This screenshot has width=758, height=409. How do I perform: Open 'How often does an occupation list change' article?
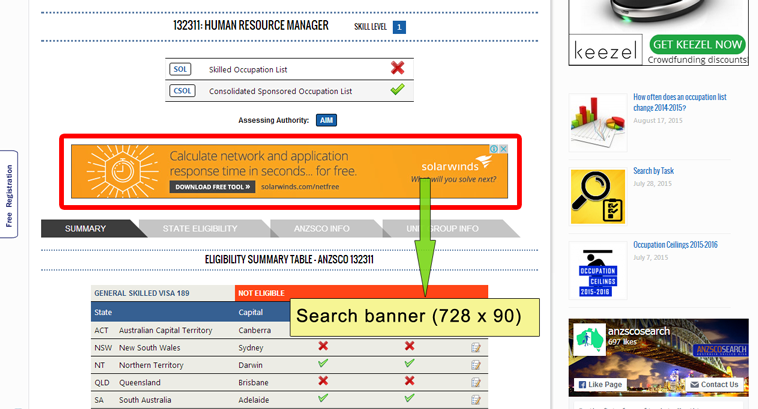(x=680, y=102)
